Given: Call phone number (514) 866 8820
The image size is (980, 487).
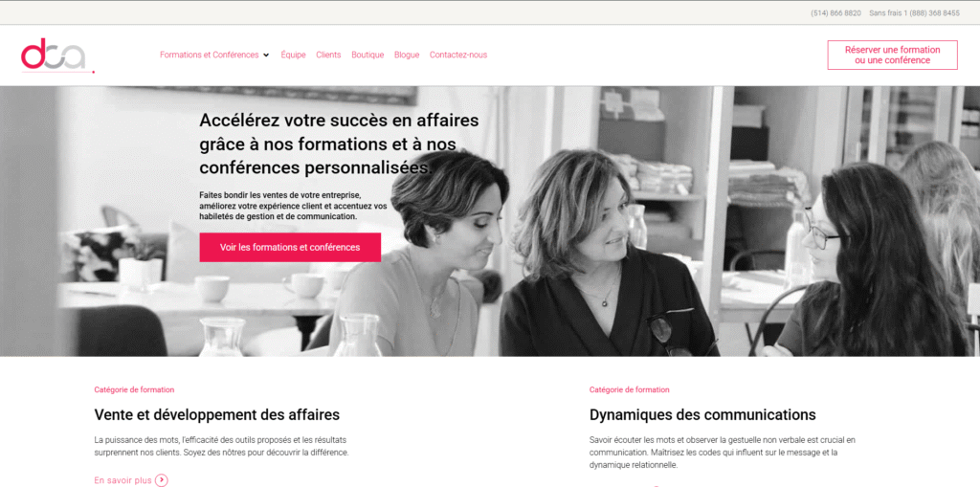Looking at the screenshot, I should click(x=835, y=13).
